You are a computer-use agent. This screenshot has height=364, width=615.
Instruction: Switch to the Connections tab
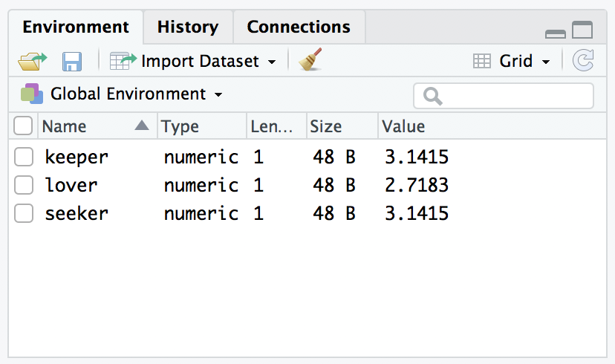coord(299,27)
